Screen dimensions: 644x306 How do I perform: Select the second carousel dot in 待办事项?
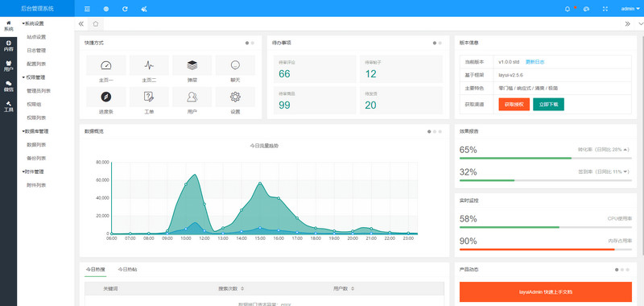pyautogui.click(x=440, y=43)
